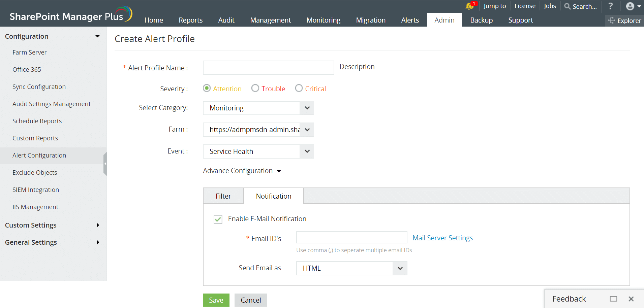Focus the Alert Profile Name field
Viewport: 644px width, 308px height.
coord(269,68)
